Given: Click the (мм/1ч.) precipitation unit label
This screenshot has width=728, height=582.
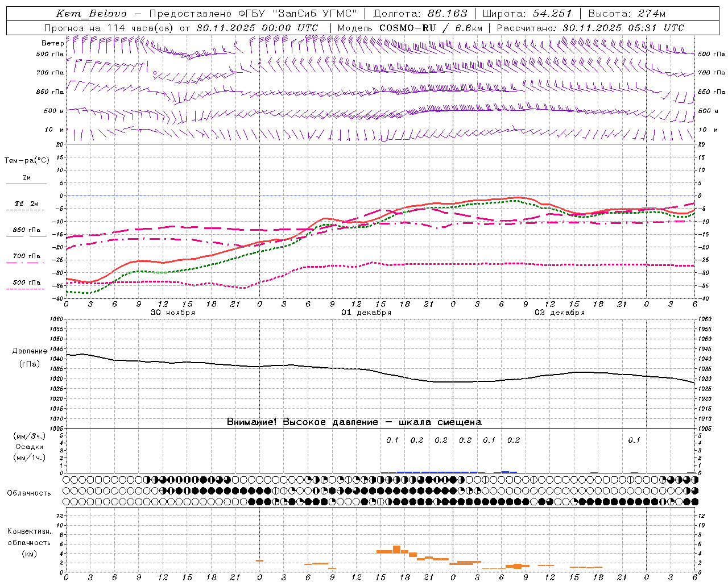Looking at the screenshot, I should click(x=30, y=458).
